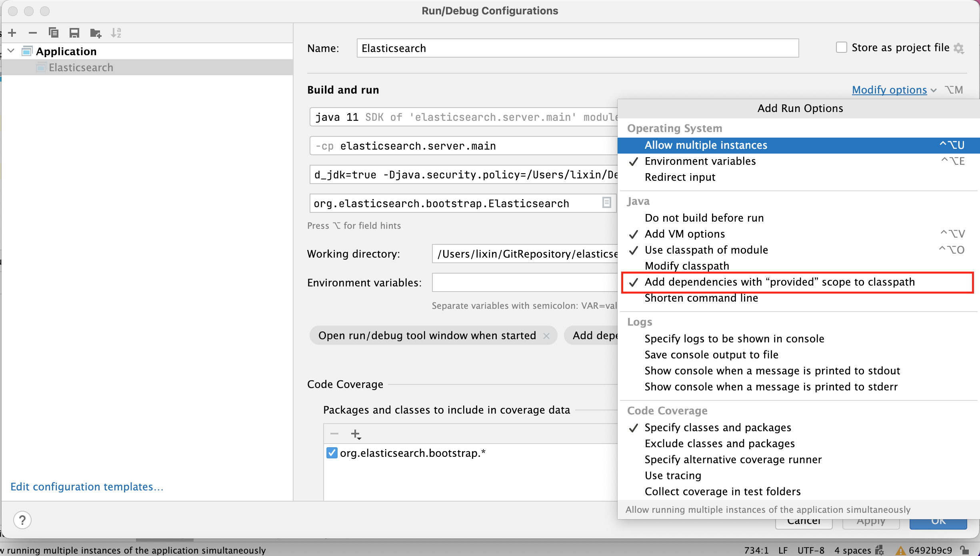
Task: Enable the org.elasticsearch.bootstrap.* coverage checkbox
Action: [x=330, y=453]
